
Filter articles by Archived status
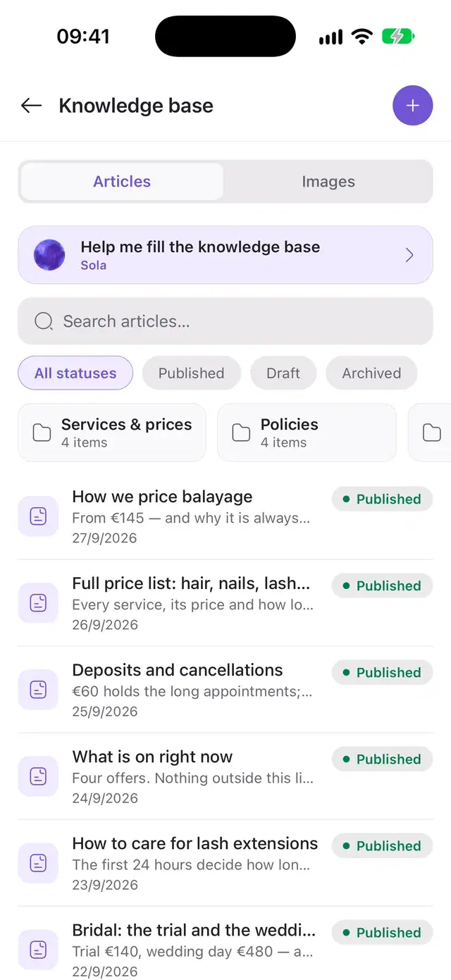[371, 373]
